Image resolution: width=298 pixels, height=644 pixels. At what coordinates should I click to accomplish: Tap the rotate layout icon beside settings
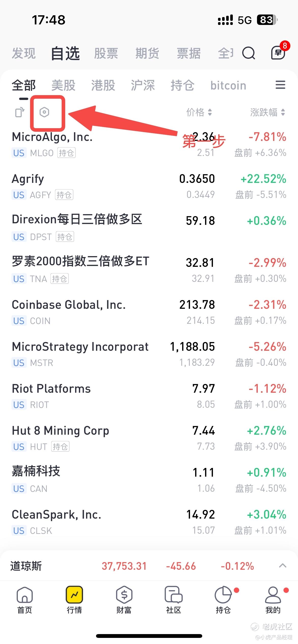coord(20,112)
